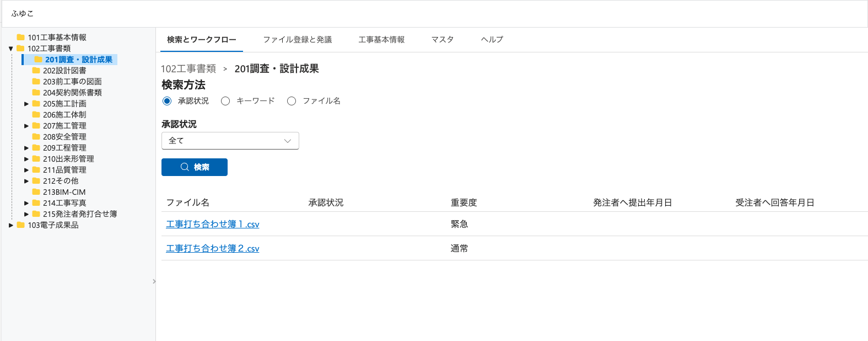Select the キーワード search method radio

225,101
